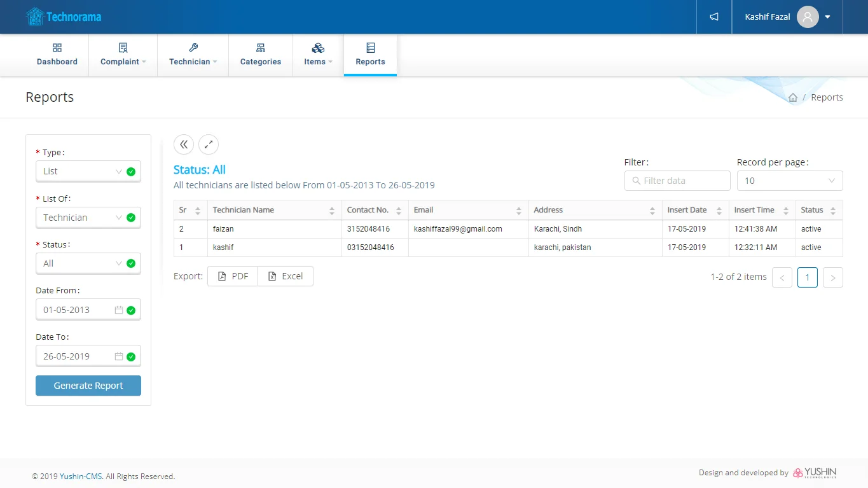
Task: Open the Complaint menu
Action: tap(123, 55)
